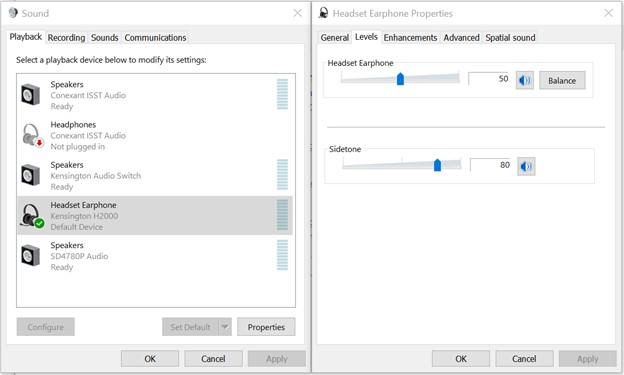Viewport: 624px width, 375px height.
Task: Click the Sidetone value field showing 80
Action: [x=491, y=165]
